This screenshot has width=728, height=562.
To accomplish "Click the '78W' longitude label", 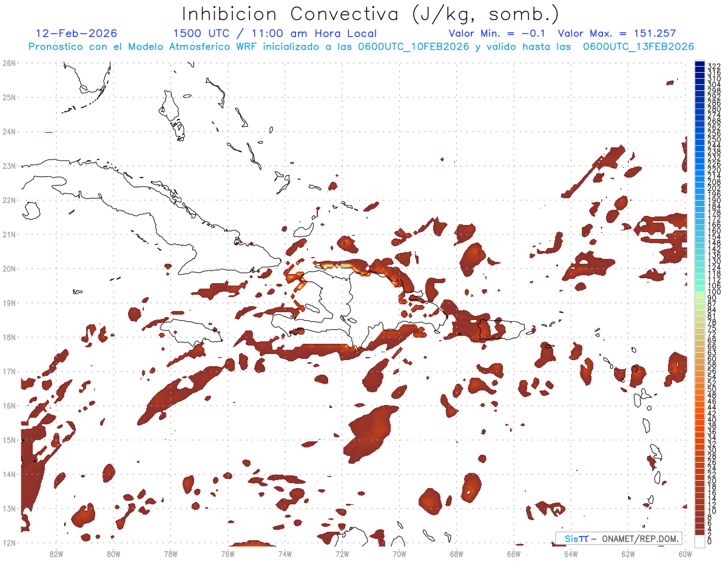I will pos(170,554).
